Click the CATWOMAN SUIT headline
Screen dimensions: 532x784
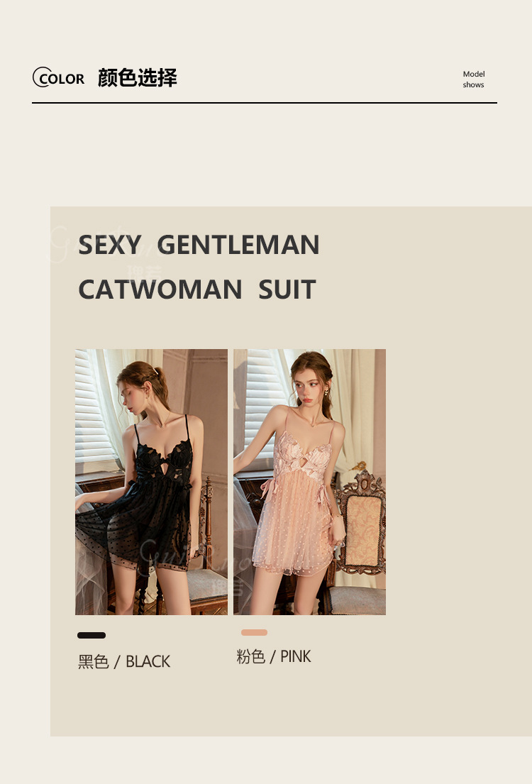197,289
